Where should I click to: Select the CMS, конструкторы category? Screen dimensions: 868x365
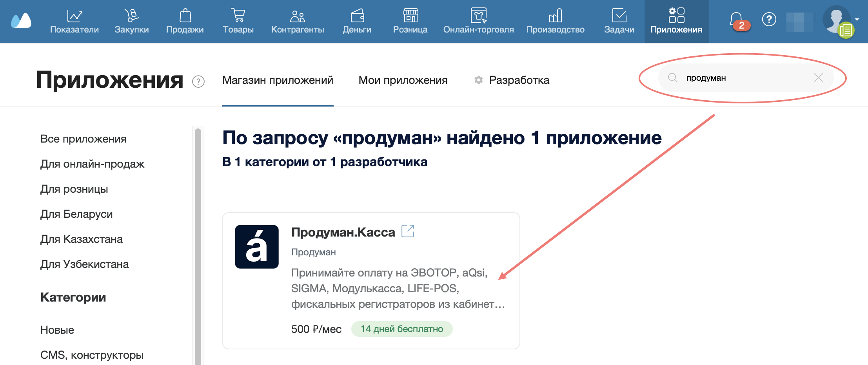92,355
